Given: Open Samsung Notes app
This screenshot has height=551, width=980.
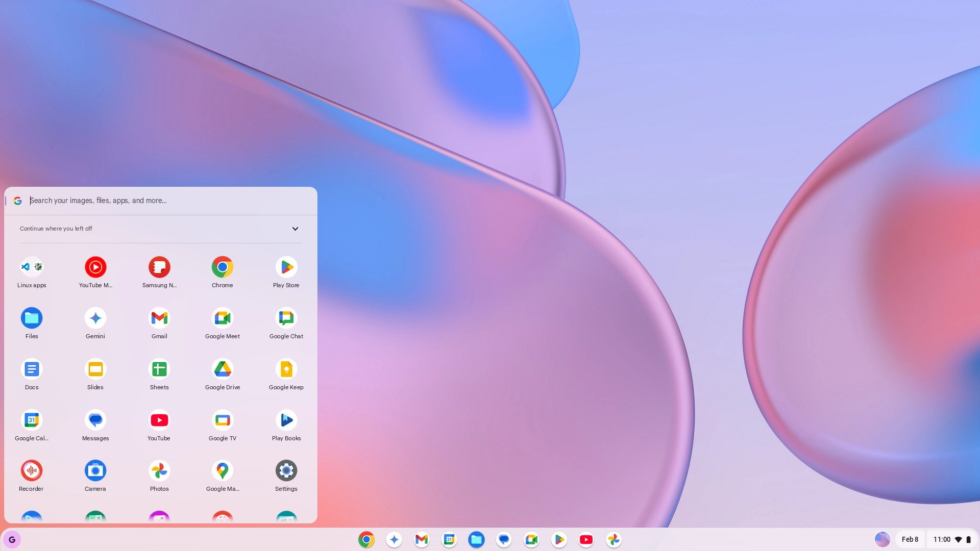Looking at the screenshot, I should 159,267.
